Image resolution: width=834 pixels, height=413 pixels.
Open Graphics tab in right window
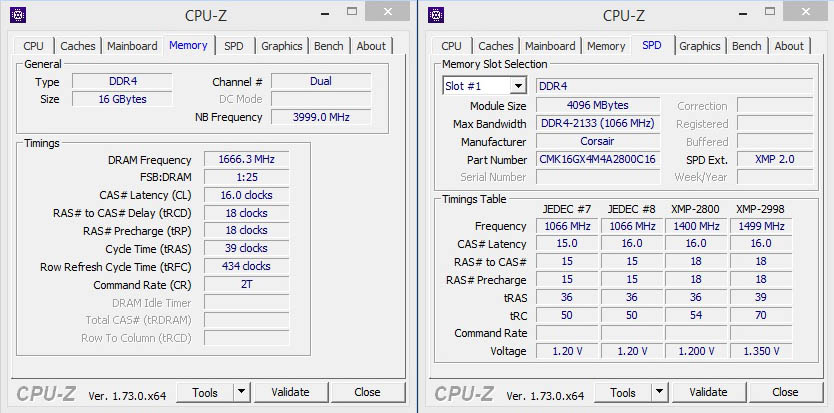pos(700,46)
